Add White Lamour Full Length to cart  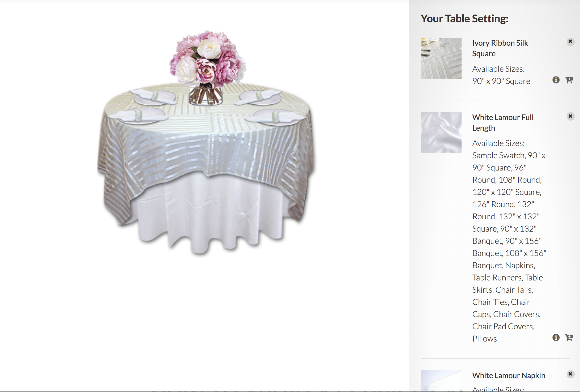pos(569,338)
